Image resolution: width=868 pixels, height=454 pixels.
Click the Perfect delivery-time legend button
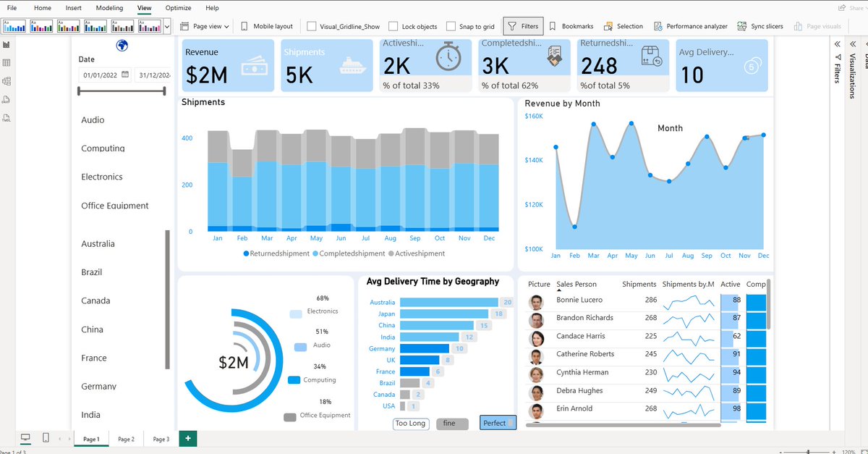498,423
